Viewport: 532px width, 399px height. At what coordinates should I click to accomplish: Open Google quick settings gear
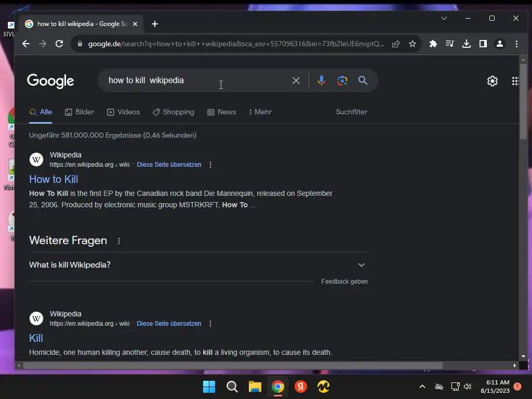pos(493,81)
